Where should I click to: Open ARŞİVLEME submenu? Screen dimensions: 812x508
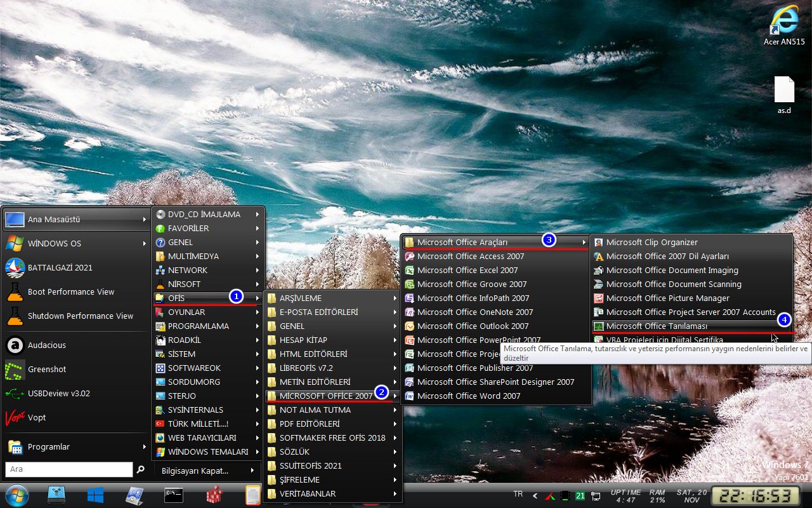pos(333,298)
